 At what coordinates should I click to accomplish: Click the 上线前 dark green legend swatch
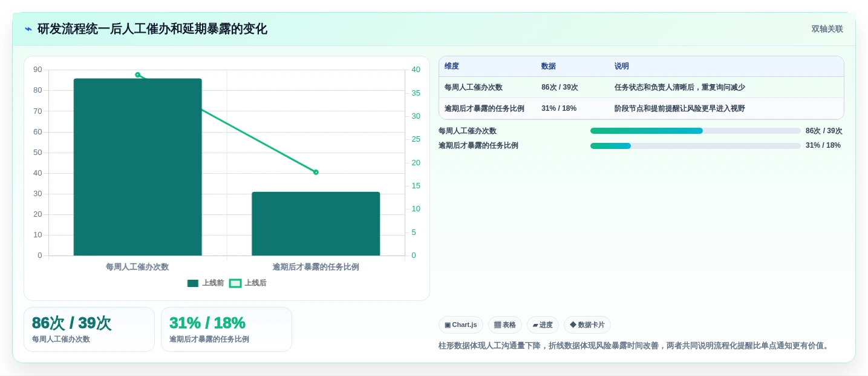pos(193,283)
